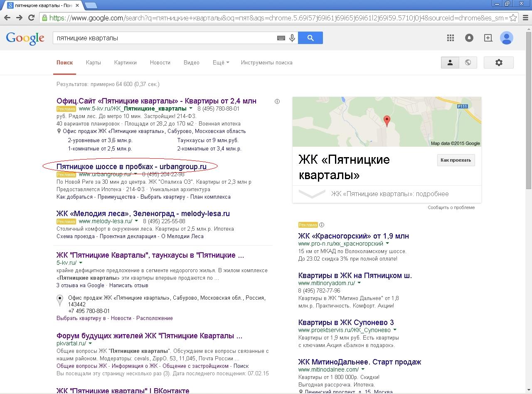Switch to global results toggle
The height and width of the screenshot is (394, 532).
468,62
